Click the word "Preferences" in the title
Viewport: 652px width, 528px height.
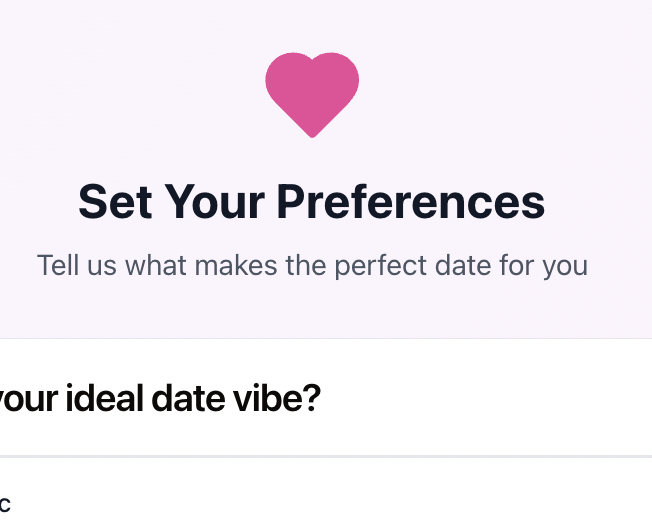[x=411, y=201]
